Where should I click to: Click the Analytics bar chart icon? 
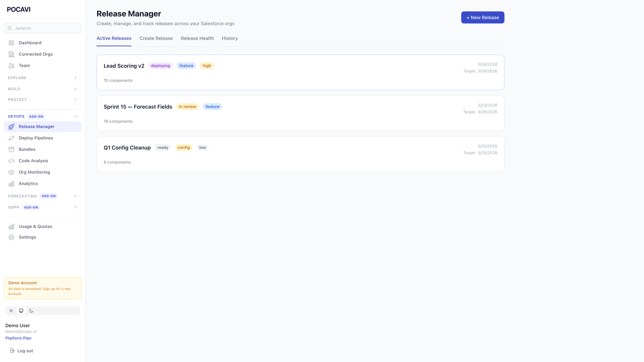pyautogui.click(x=11, y=184)
